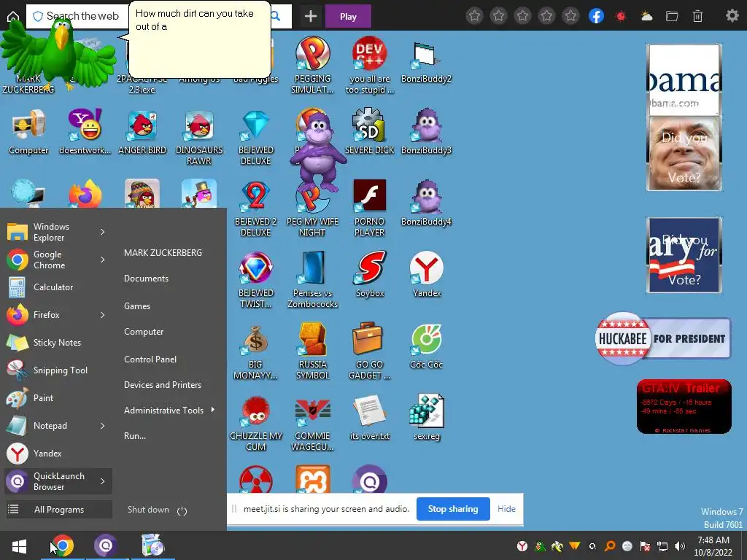747x560 pixels.
Task: Open its over.txt file
Action: (x=370, y=418)
